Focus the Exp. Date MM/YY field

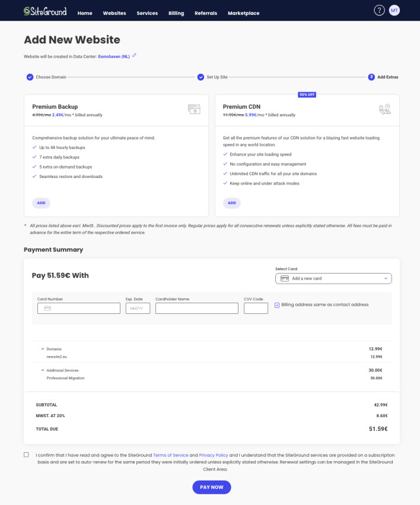pyautogui.click(x=138, y=308)
